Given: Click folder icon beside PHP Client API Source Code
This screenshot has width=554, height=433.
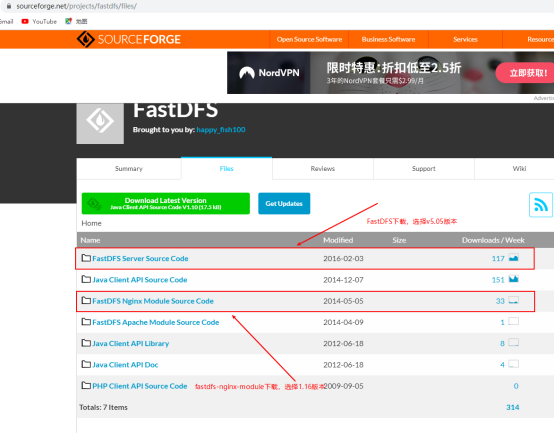Looking at the screenshot, I should click(86, 385).
